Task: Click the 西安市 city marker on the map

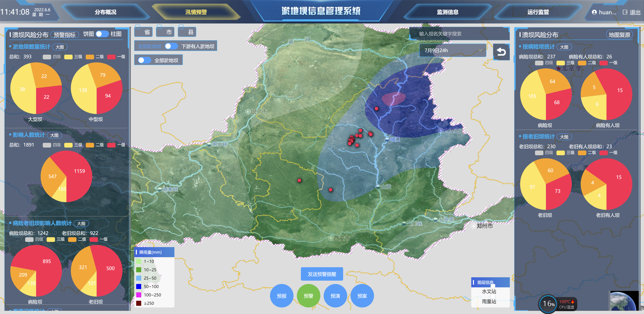Action: tap(331, 238)
